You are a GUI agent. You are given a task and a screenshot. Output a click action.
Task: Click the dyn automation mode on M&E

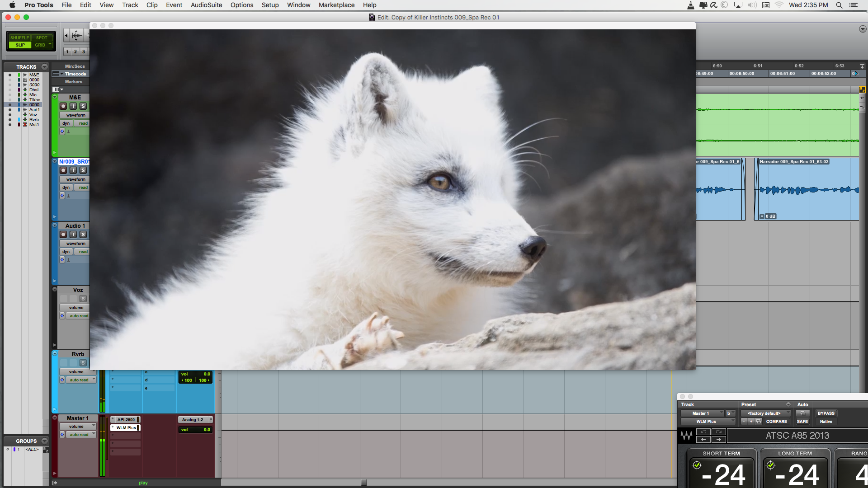pyautogui.click(x=66, y=123)
